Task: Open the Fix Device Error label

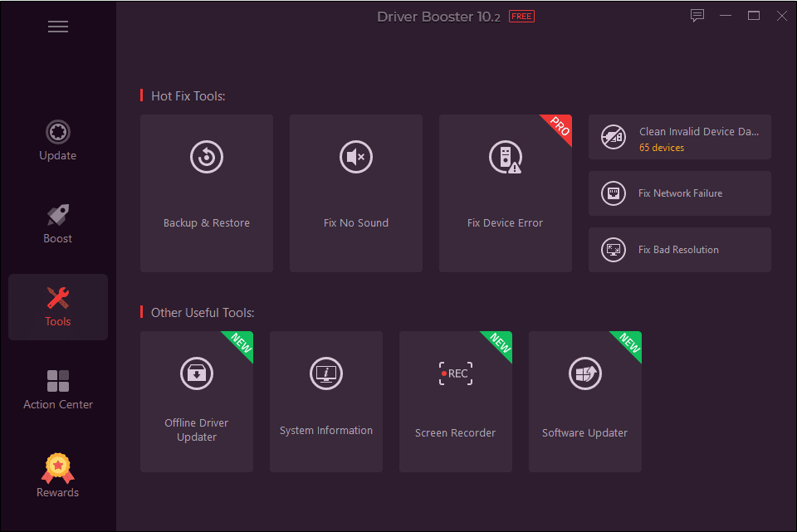Action: click(x=506, y=222)
